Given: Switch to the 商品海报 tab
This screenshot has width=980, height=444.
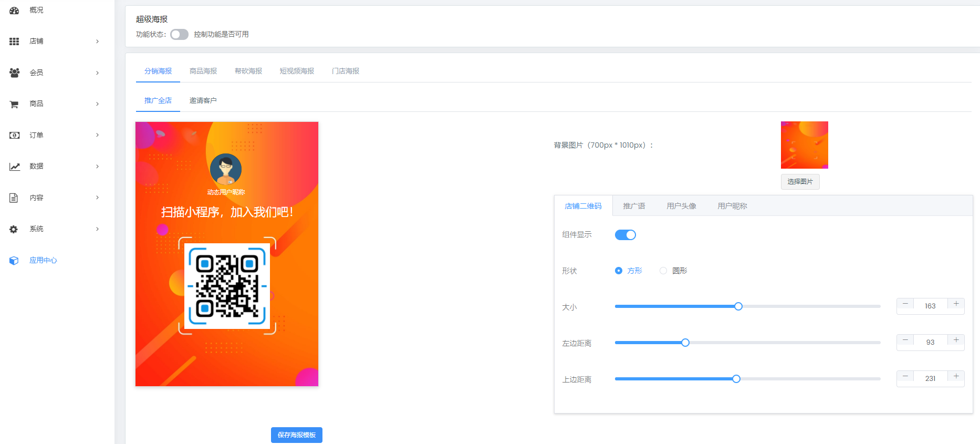Looking at the screenshot, I should point(203,71).
